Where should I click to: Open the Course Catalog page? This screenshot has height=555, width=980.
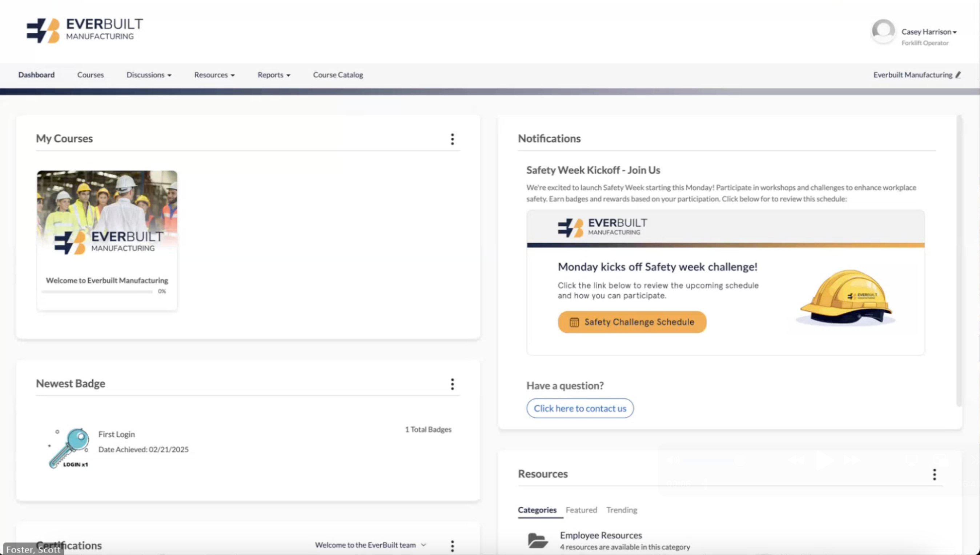pos(338,75)
